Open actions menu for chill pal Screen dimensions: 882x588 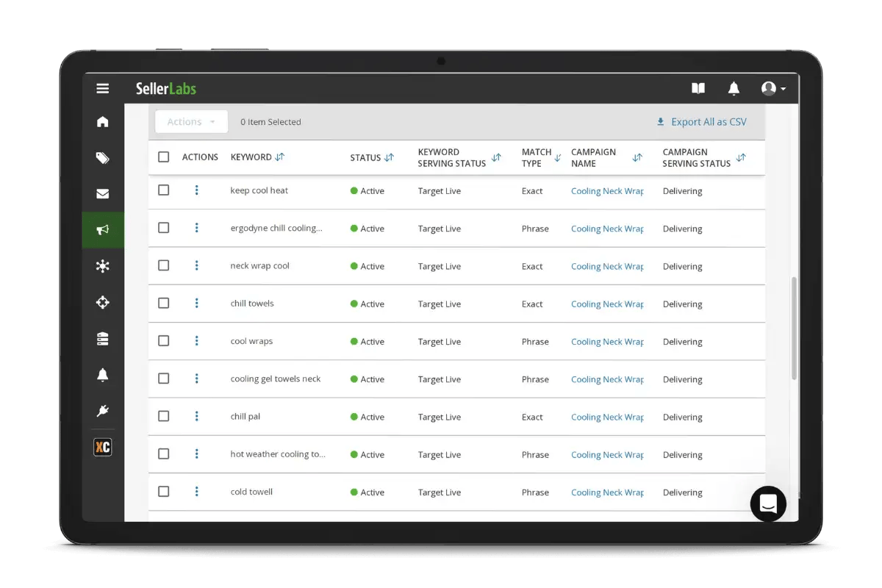click(x=196, y=416)
